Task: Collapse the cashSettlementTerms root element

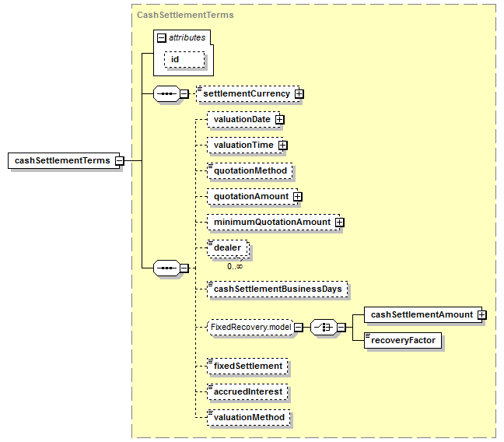Action: coord(119,160)
